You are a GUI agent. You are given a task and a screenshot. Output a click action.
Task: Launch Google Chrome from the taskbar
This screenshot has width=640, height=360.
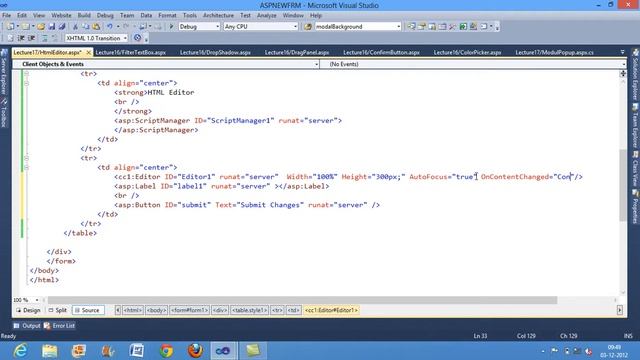coord(166,351)
